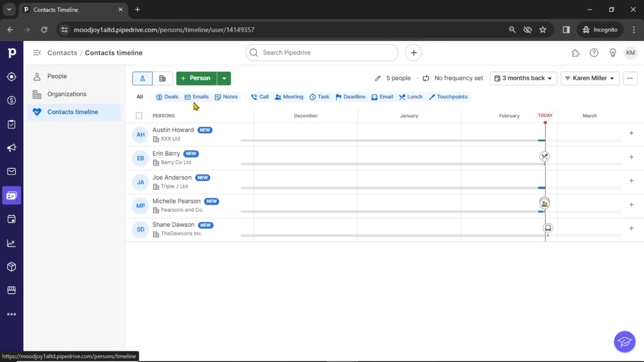Click the Email marker for Shane Dawson
644x362 pixels.
tap(548, 228)
